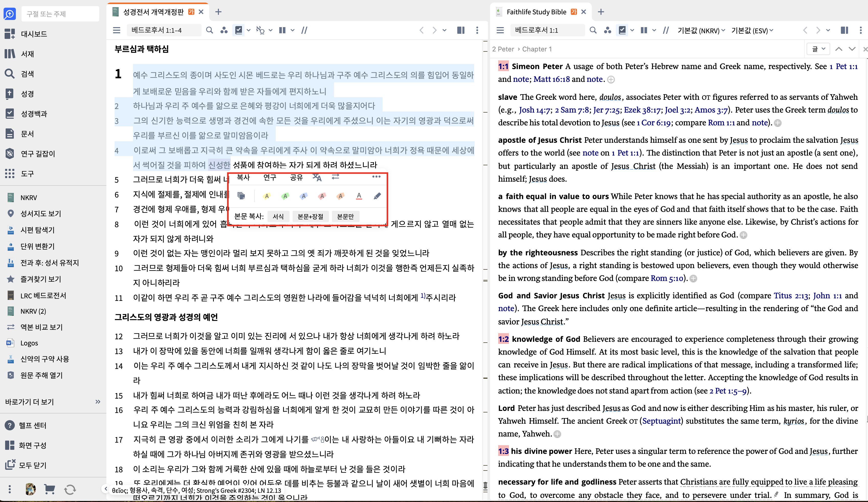Click the sync refresh icon

(x=70, y=490)
